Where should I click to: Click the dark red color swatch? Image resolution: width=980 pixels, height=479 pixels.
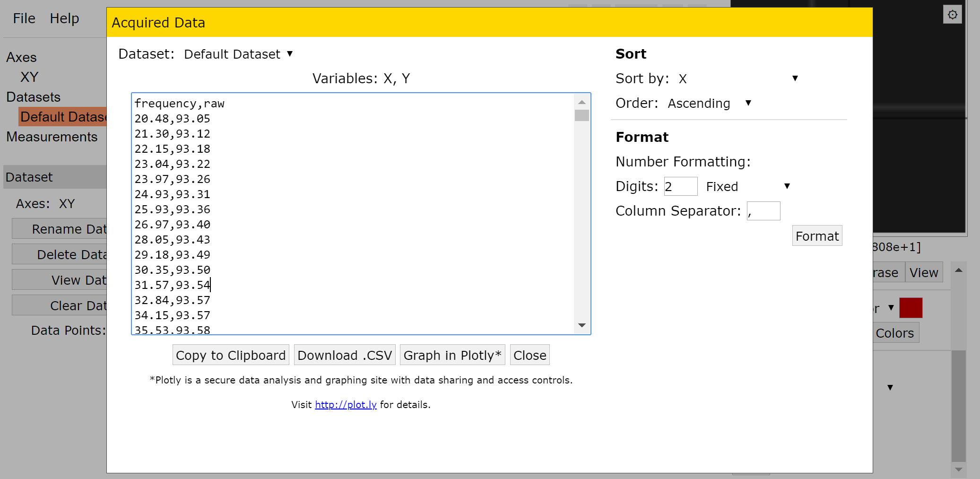pyautogui.click(x=911, y=308)
